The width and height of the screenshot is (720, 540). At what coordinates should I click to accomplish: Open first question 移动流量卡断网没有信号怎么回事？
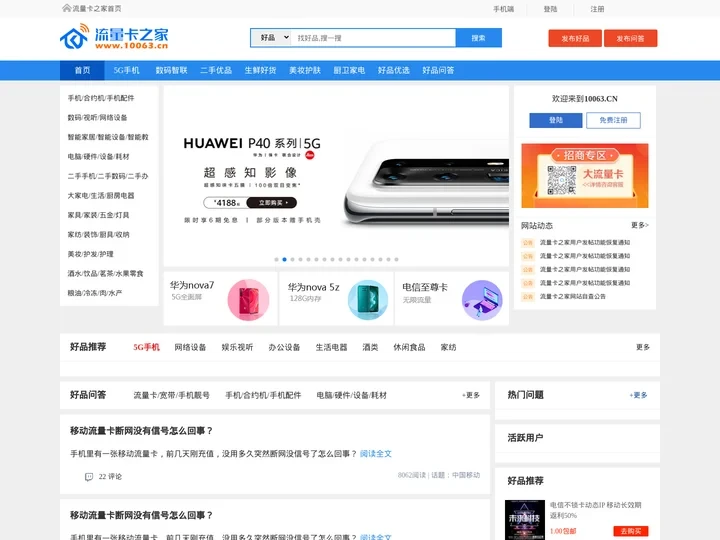(x=141, y=431)
